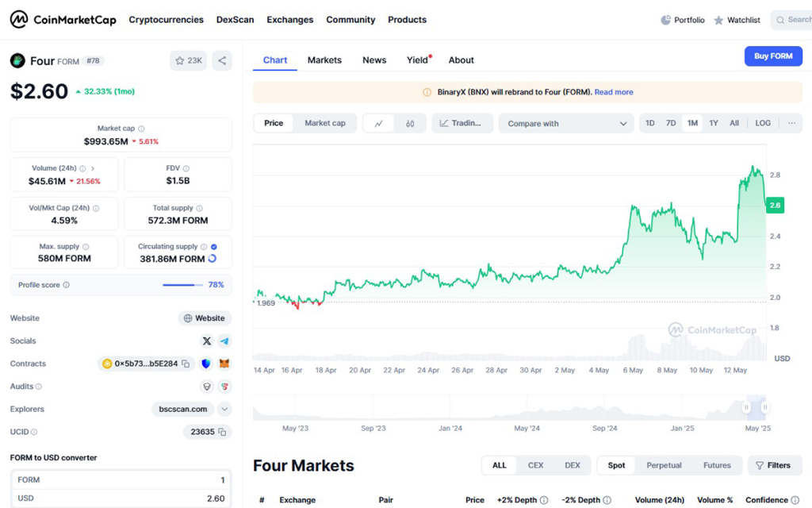
Task: Click the Buy FORM button
Action: click(773, 56)
